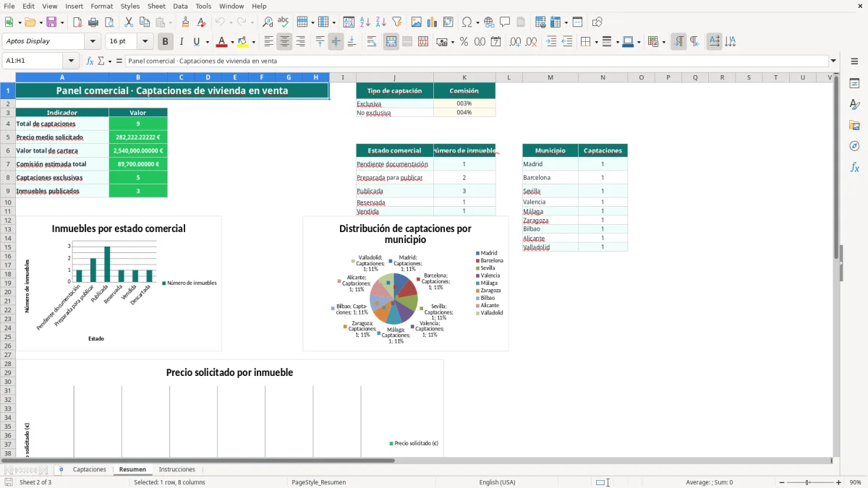Toggle the AutoFilter funnel icon

(396, 22)
